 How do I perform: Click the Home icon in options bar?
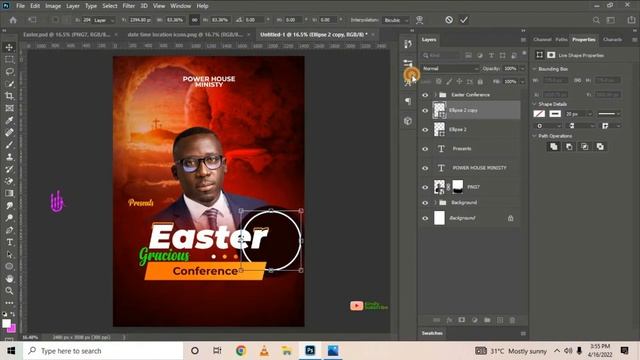point(13,20)
